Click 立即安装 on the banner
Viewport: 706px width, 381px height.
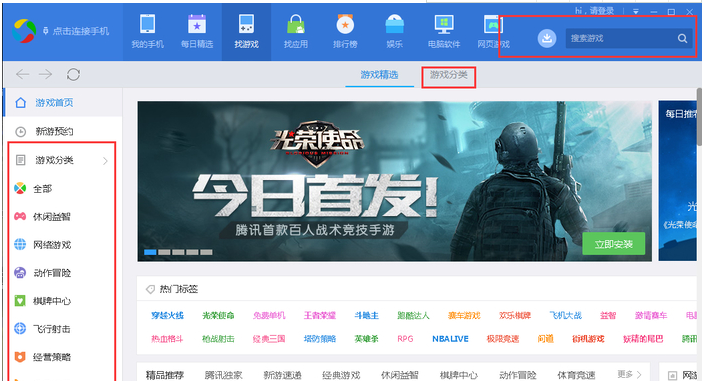click(614, 244)
